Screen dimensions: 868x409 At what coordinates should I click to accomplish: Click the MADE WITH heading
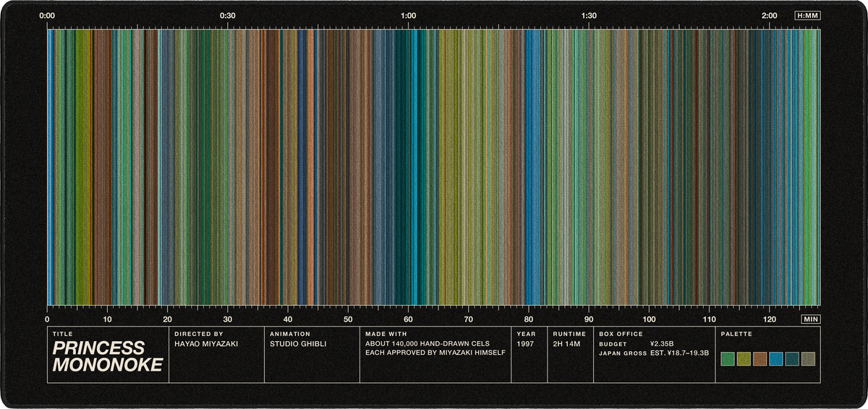click(x=386, y=334)
